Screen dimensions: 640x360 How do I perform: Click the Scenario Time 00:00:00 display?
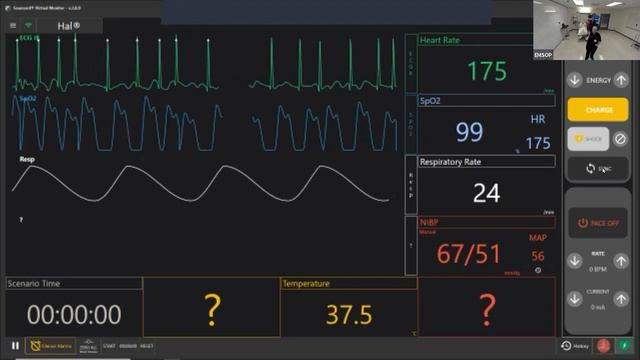click(x=74, y=314)
